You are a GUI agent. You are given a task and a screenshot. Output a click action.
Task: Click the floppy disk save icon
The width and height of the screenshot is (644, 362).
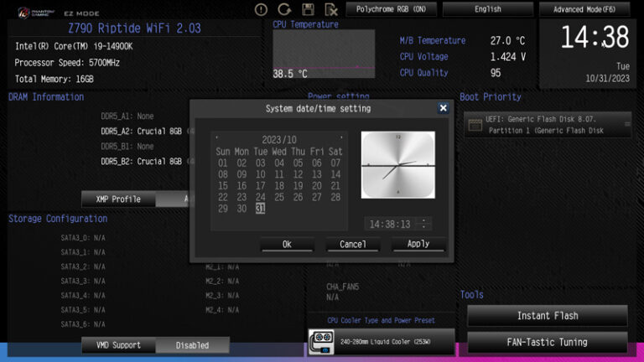[308, 9]
